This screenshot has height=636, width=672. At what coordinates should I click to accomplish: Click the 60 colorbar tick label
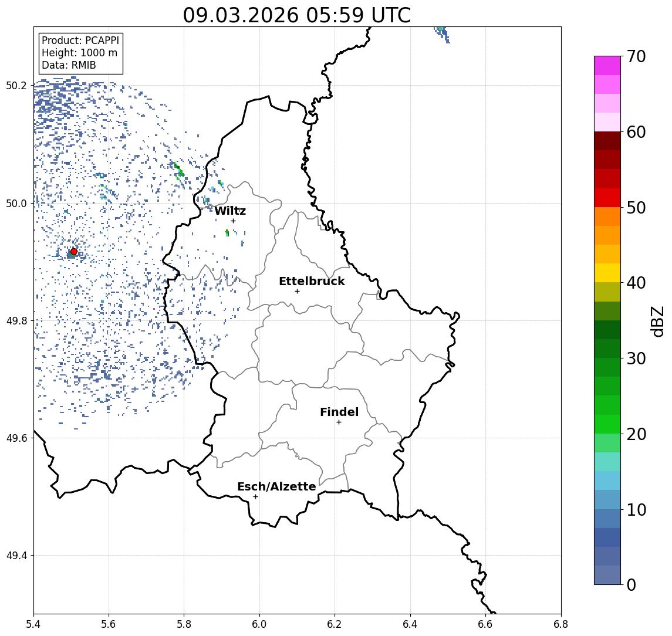pos(636,132)
